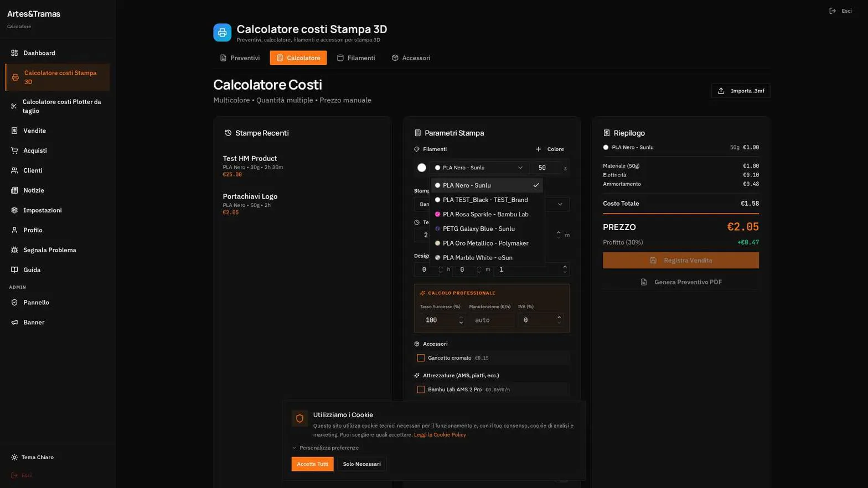Click Calcolo Professionale sparkle icon
The image size is (868, 488).
pyautogui.click(x=422, y=293)
